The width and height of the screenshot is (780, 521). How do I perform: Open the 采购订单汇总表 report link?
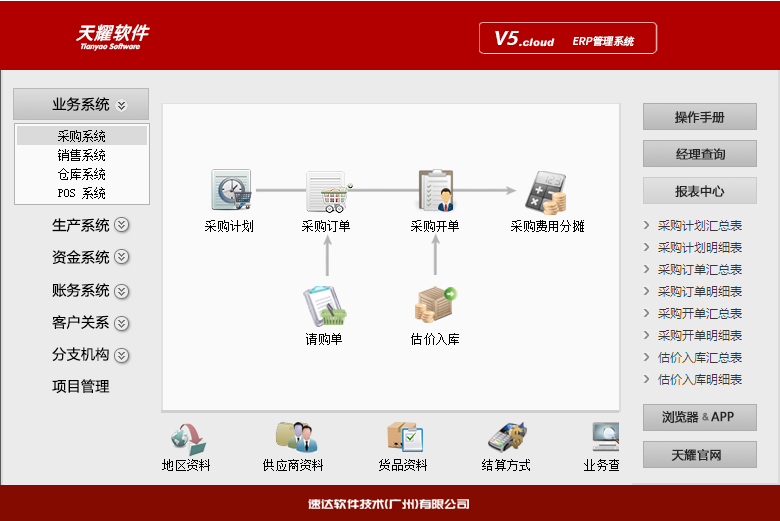tap(700, 269)
